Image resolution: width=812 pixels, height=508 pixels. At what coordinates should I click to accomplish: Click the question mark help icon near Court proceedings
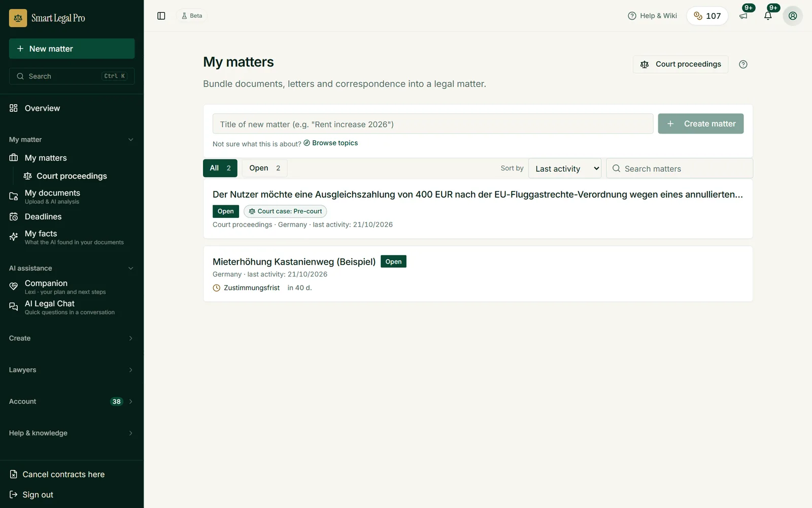743,64
